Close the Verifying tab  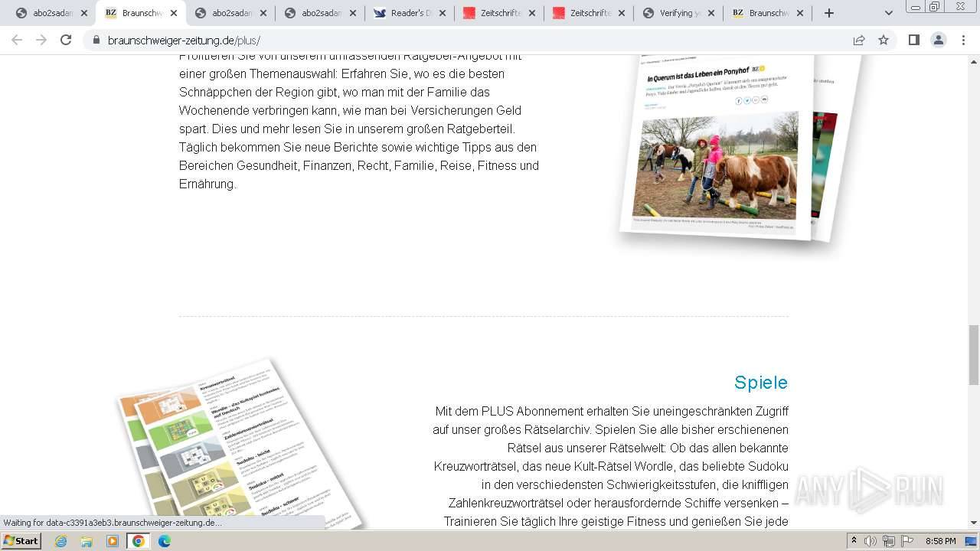[x=711, y=13]
